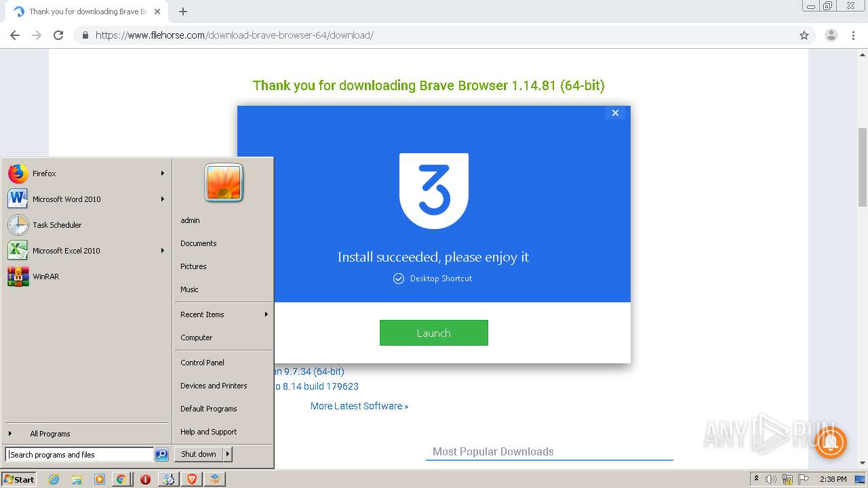This screenshot has width=868, height=488.
Task: Open Windows Media Player taskbar icon
Action: pyautogui.click(x=100, y=479)
